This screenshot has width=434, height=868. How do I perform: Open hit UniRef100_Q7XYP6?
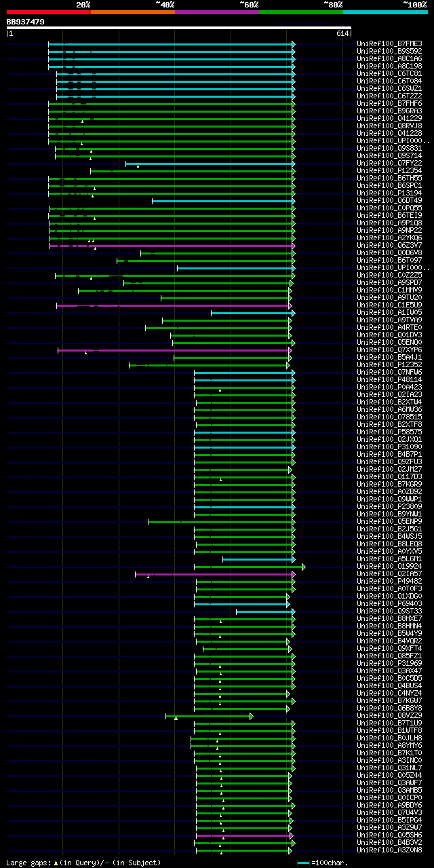point(389,350)
